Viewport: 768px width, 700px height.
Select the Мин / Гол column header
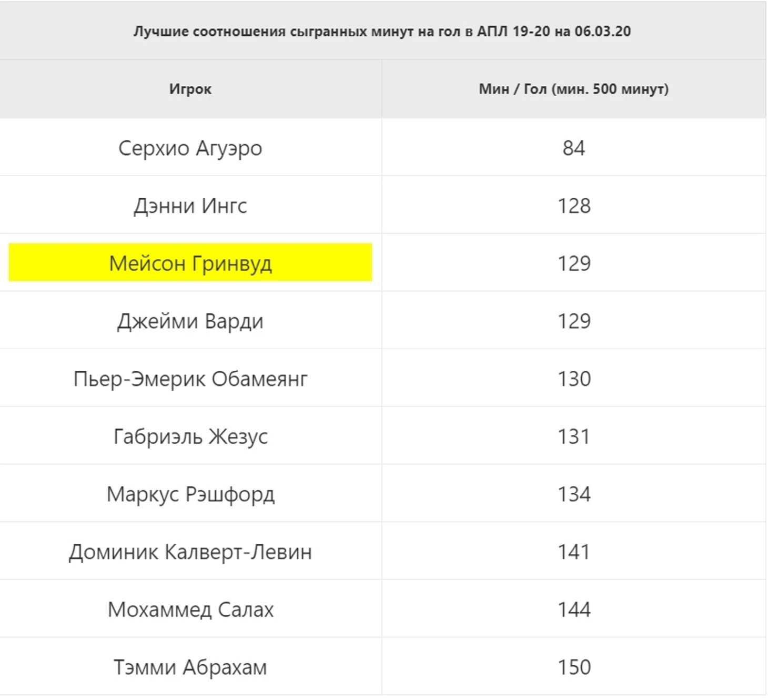coord(573,89)
